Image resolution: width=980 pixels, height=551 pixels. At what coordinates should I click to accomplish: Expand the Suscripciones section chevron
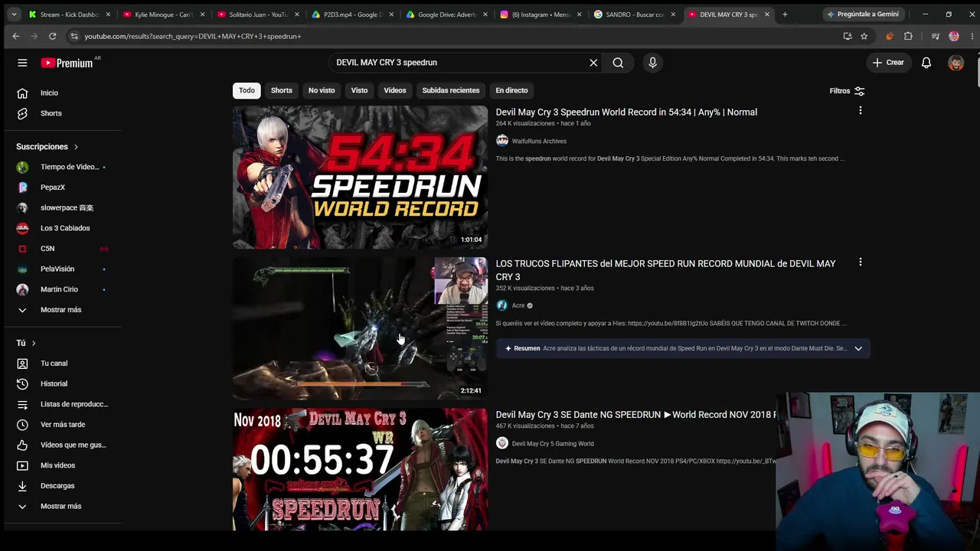pyautogui.click(x=76, y=147)
